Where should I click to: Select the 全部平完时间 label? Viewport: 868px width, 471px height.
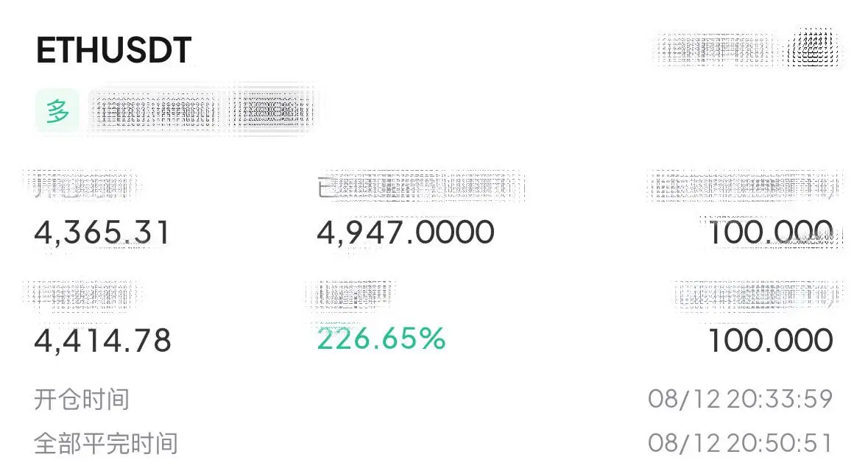106,443
